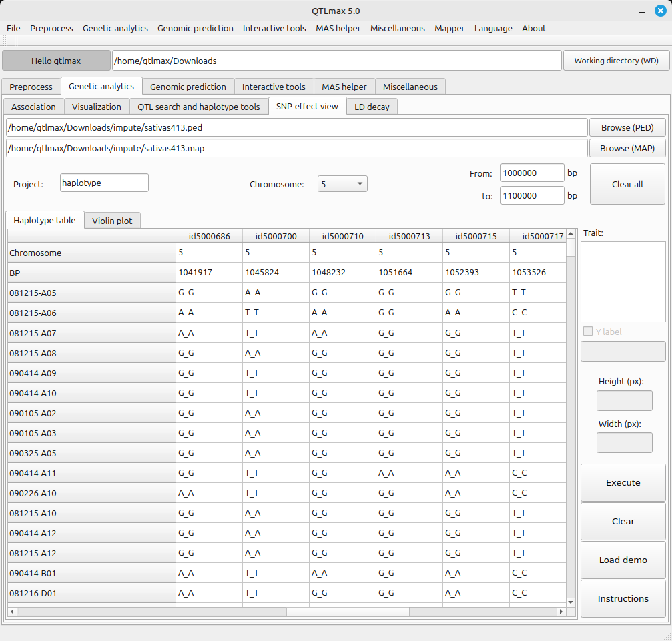Click the table's scroll down arrow

pos(571,602)
